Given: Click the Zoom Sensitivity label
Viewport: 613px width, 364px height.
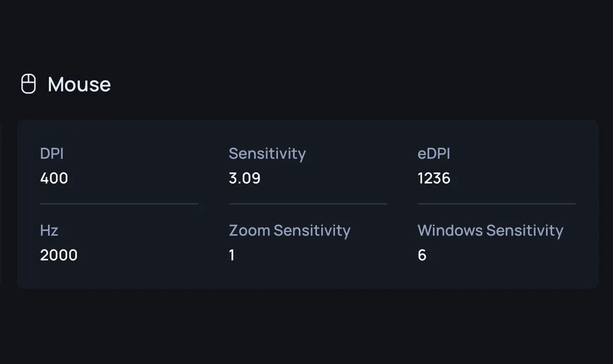Looking at the screenshot, I should click(x=290, y=230).
